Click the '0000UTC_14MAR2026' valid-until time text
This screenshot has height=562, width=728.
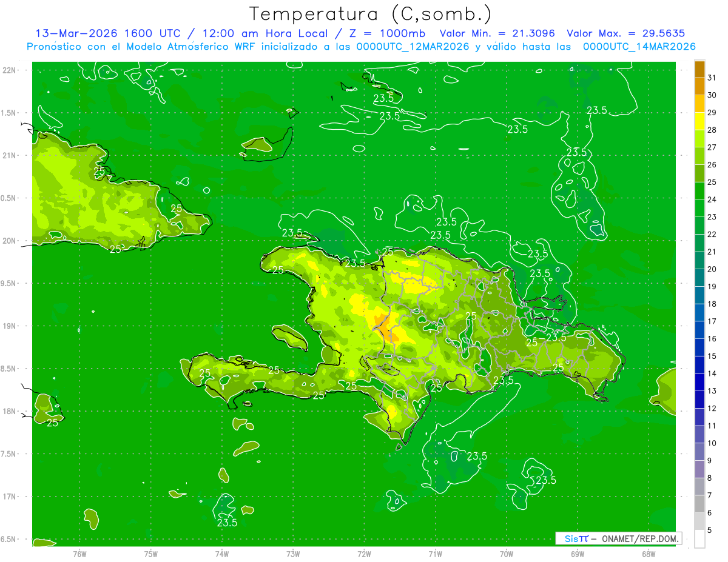pyautogui.click(x=639, y=47)
